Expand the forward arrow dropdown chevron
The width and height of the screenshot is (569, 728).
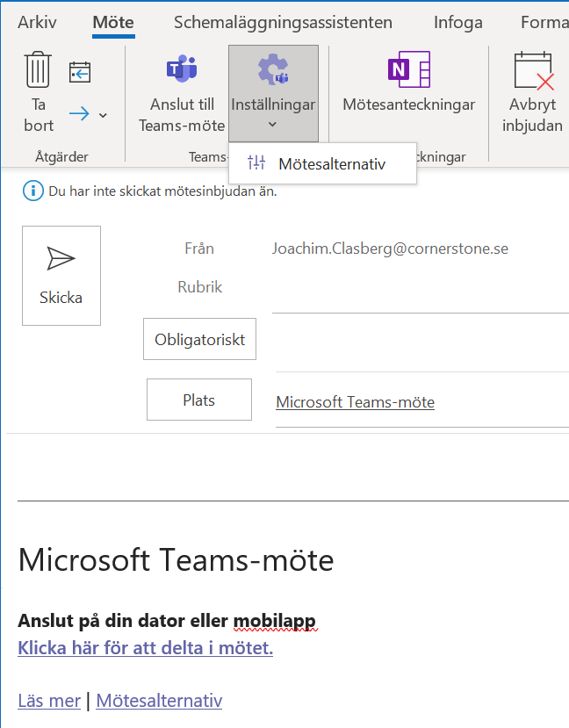click(x=103, y=115)
